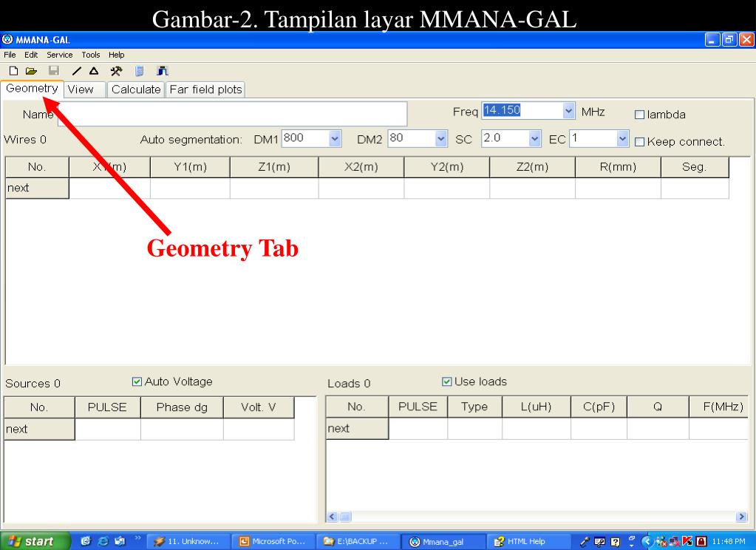Open the File menu
This screenshot has width=756, height=550.
(x=10, y=55)
